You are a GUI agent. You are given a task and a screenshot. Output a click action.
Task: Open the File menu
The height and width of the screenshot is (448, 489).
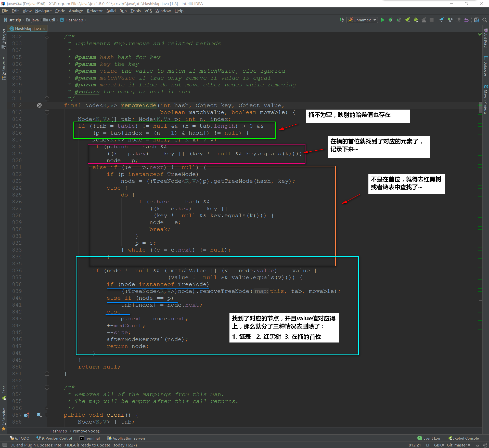tap(5, 11)
